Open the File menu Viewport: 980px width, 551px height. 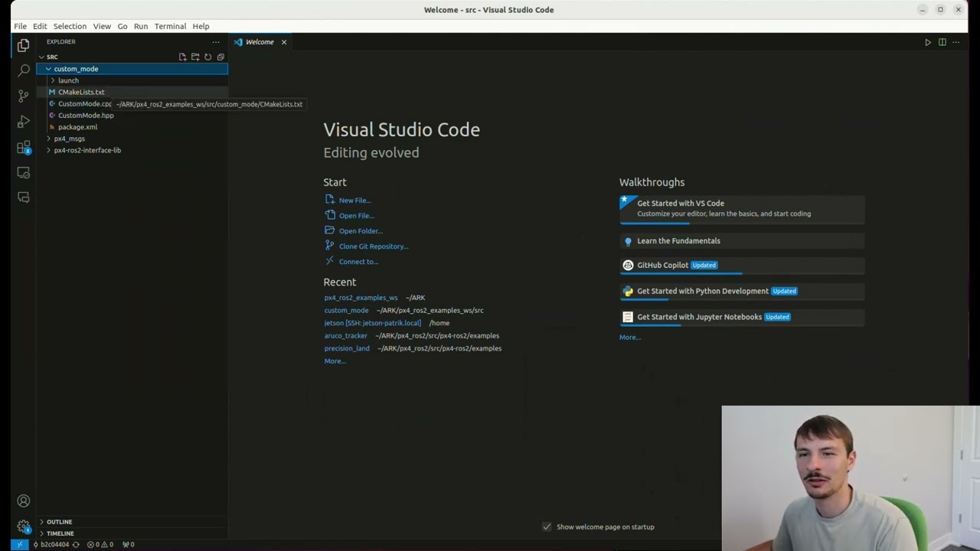pyautogui.click(x=21, y=26)
